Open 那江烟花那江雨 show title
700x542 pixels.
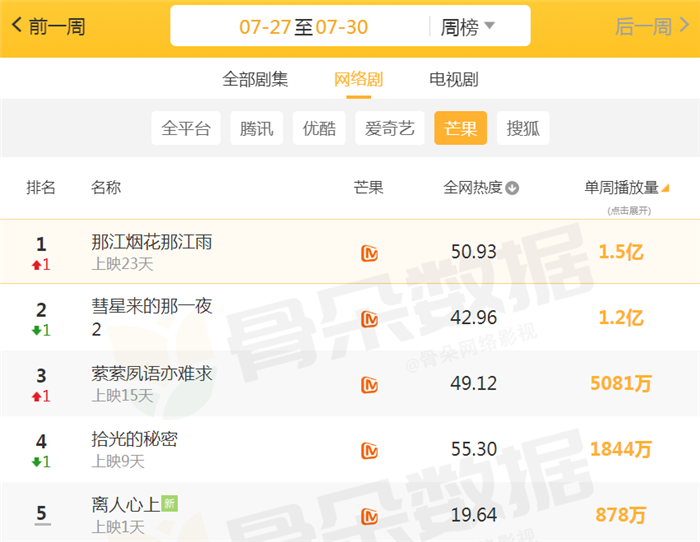[152, 242]
